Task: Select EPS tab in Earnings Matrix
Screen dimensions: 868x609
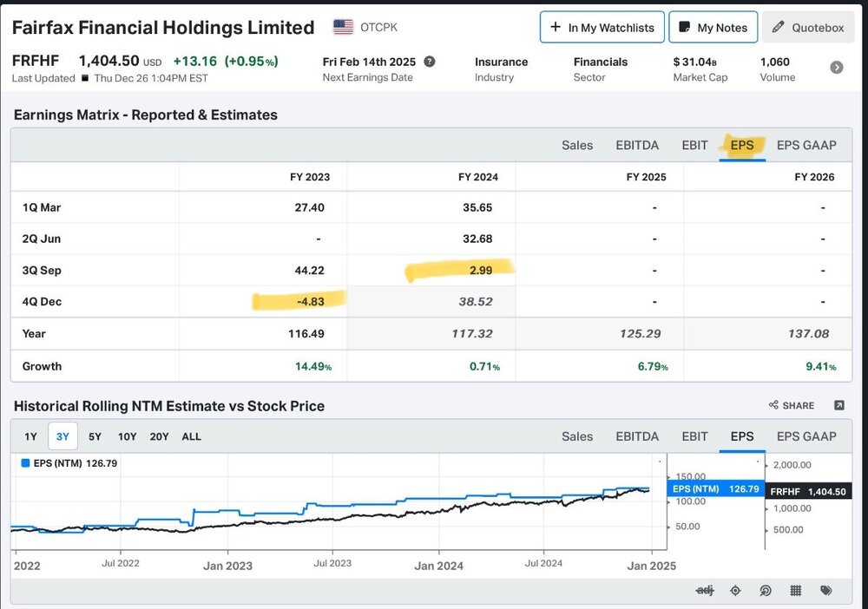Action: tap(742, 145)
